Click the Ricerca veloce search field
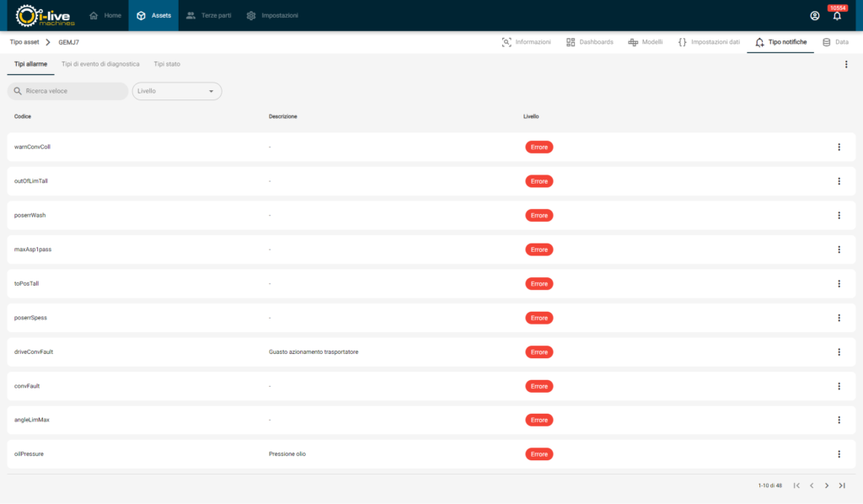 pyautogui.click(x=68, y=91)
